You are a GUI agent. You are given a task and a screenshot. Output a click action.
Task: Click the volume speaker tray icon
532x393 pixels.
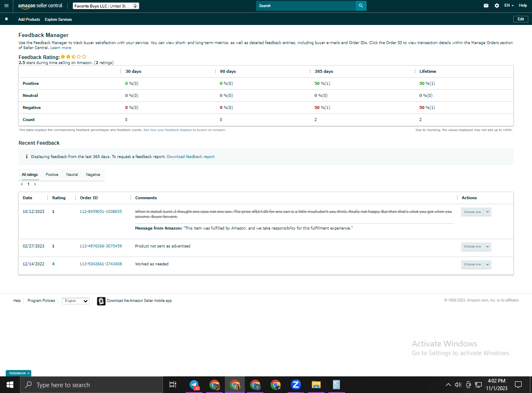pos(458,385)
